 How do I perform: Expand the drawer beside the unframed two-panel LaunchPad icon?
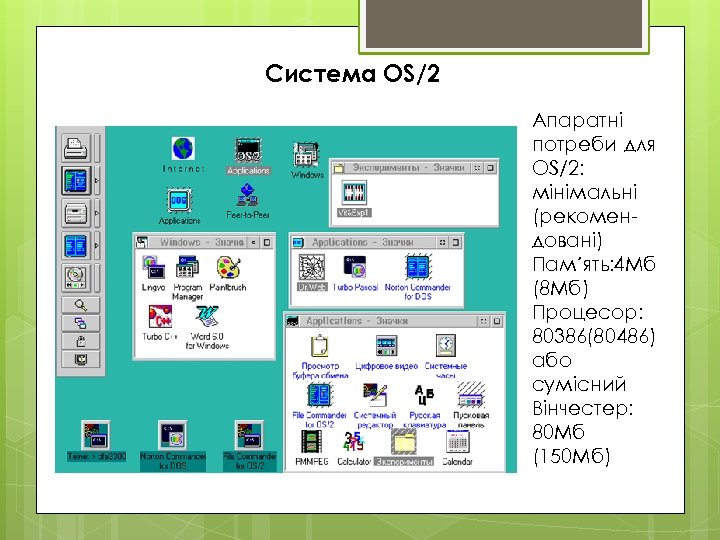point(97,246)
